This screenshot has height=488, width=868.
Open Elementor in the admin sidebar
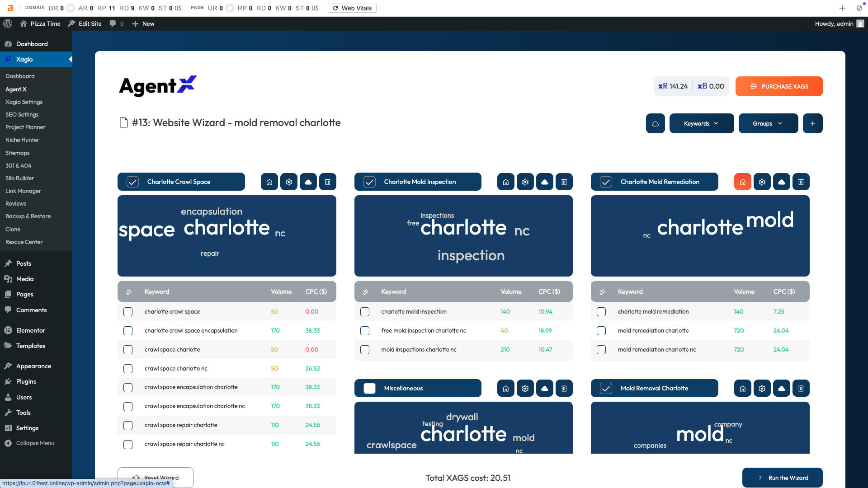tap(31, 330)
